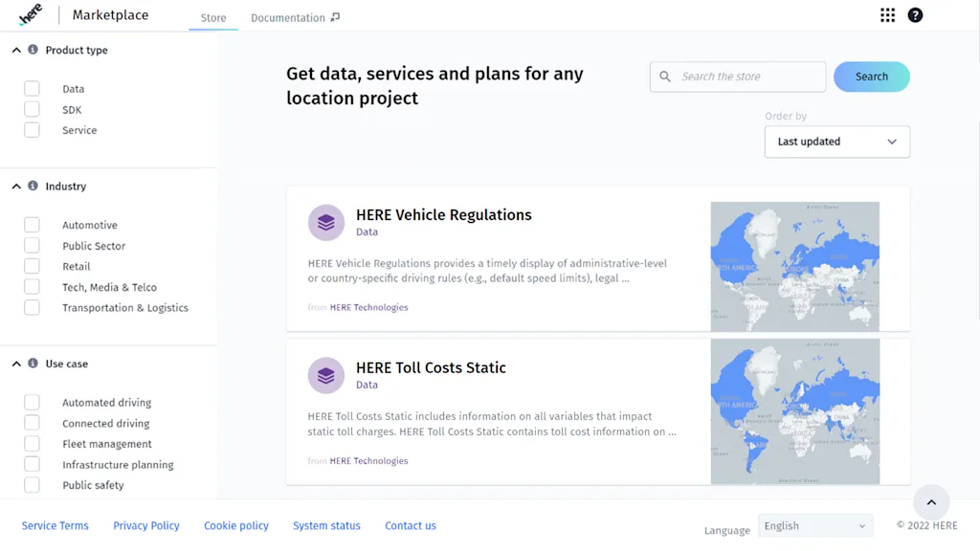Check the Service checkbox
Screen dimensions: 980x551
point(32,130)
